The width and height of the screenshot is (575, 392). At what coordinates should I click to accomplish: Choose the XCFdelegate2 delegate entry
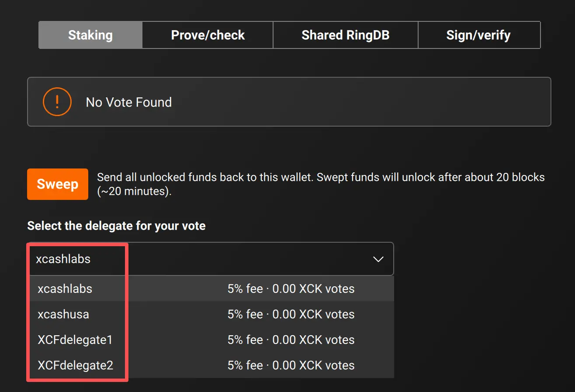pyautogui.click(x=76, y=365)
